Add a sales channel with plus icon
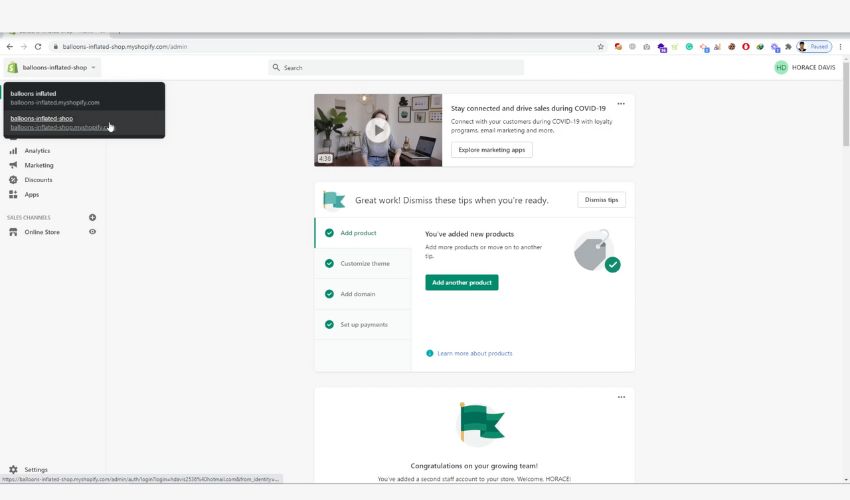The height and width of the screenshot is (500, 850). point(93,217)
